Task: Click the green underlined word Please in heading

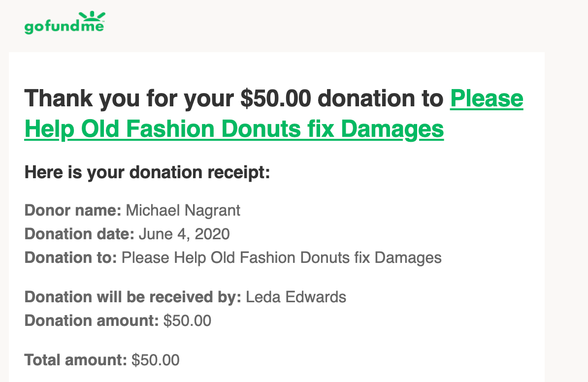Action: pos(487,98)
